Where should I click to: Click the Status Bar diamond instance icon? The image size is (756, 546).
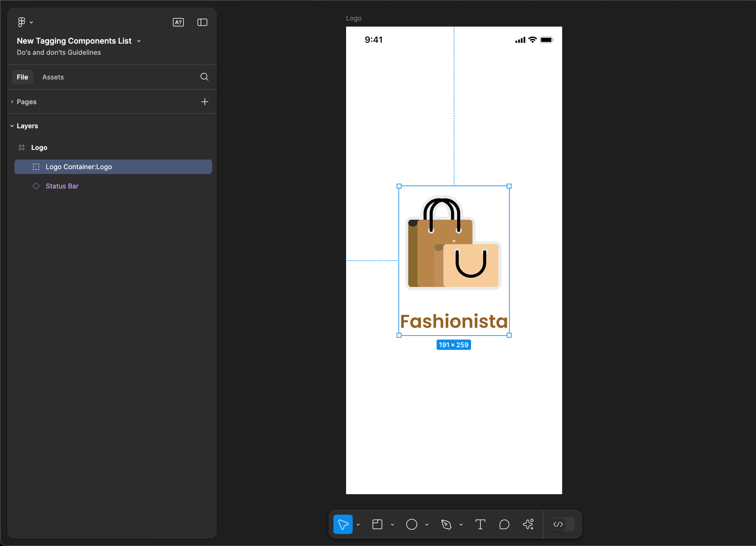(36, 186)
